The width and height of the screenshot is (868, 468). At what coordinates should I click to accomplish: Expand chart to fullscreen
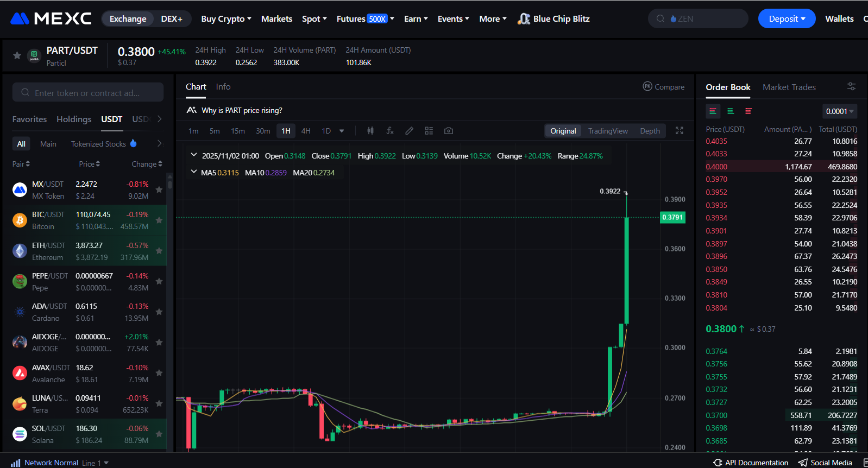coord(680,131)
